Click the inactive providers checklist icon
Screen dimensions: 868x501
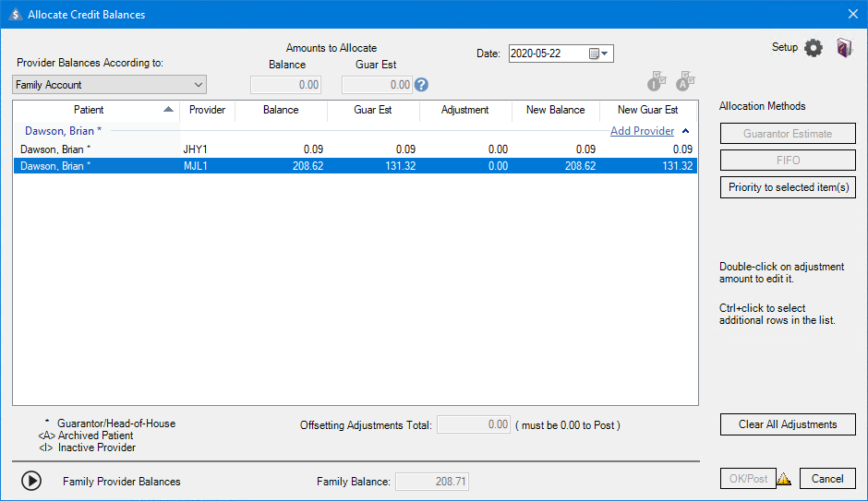pos(657,82)
